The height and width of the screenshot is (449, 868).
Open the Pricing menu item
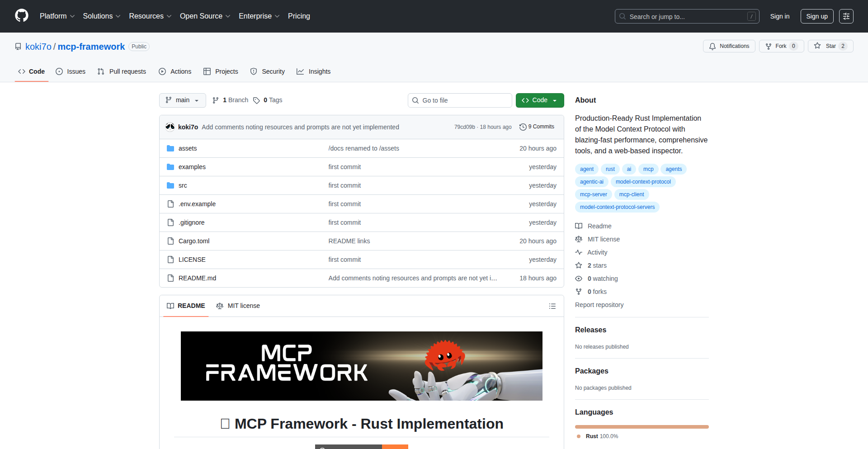point(299,16)
